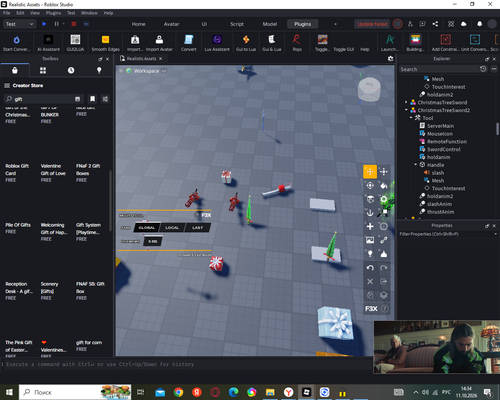Set move axes to LOCAL
Screen dimensions: 500x400
pyautogui.click(x=172, y=228)
